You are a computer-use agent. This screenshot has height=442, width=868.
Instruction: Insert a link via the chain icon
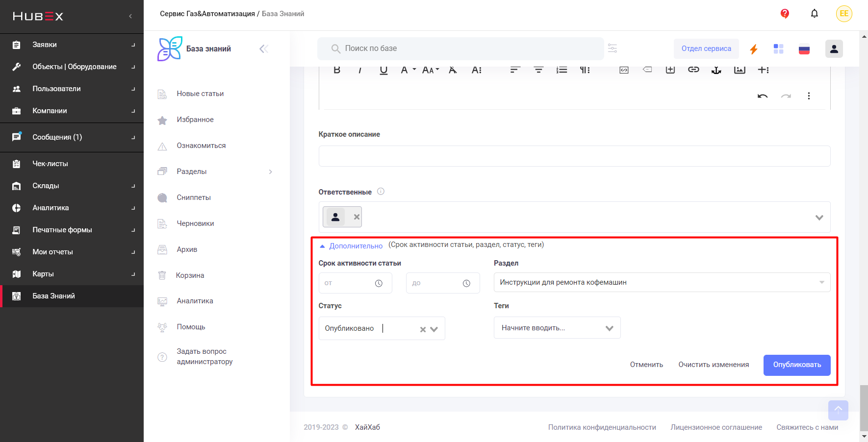(x=693, y=70)
